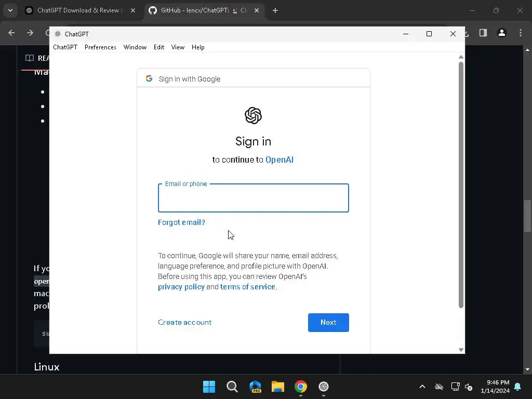This screenshot has width=532, height=399.
Task: Open Chrome side panel icon
Action: [483, 33]
